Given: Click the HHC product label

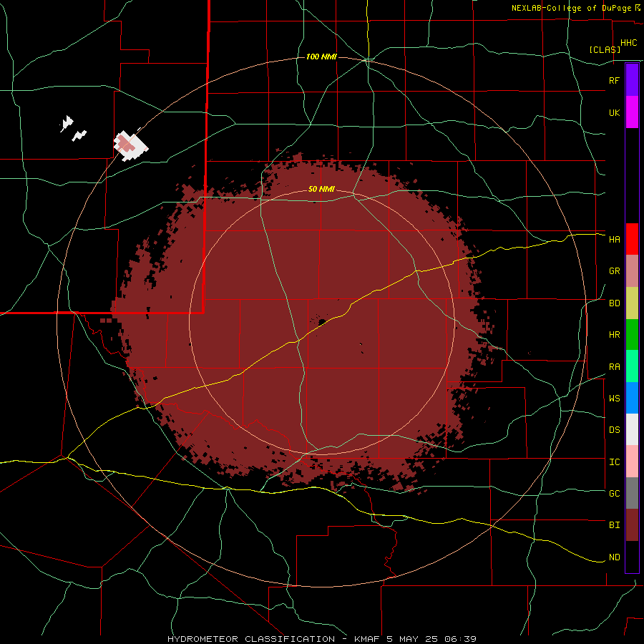Looking at the screenshot, I should 628,43.
